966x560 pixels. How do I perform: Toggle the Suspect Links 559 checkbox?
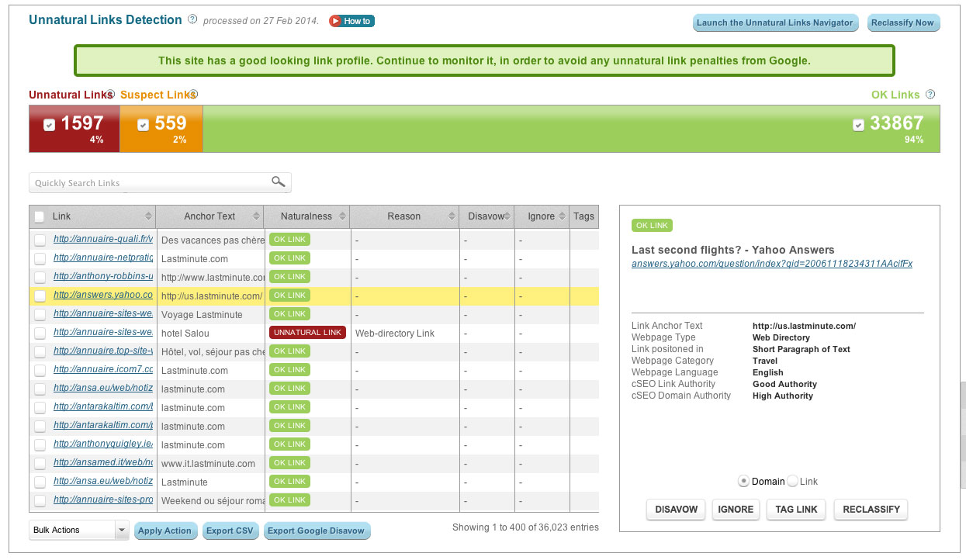[143, 125]
